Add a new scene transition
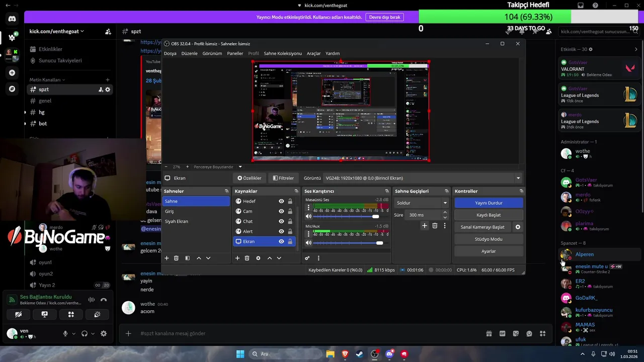The image size is (644, 362). [x=424, y=226]
